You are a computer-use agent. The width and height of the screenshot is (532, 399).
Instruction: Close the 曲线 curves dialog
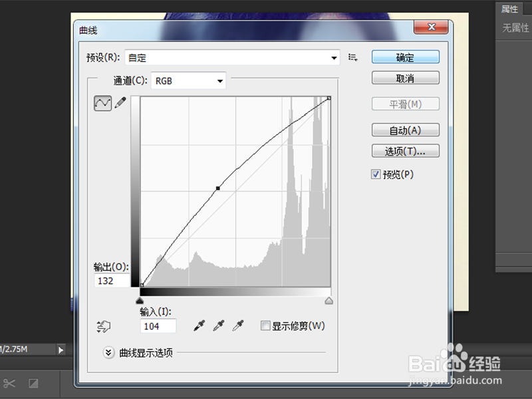pos(431,27)
